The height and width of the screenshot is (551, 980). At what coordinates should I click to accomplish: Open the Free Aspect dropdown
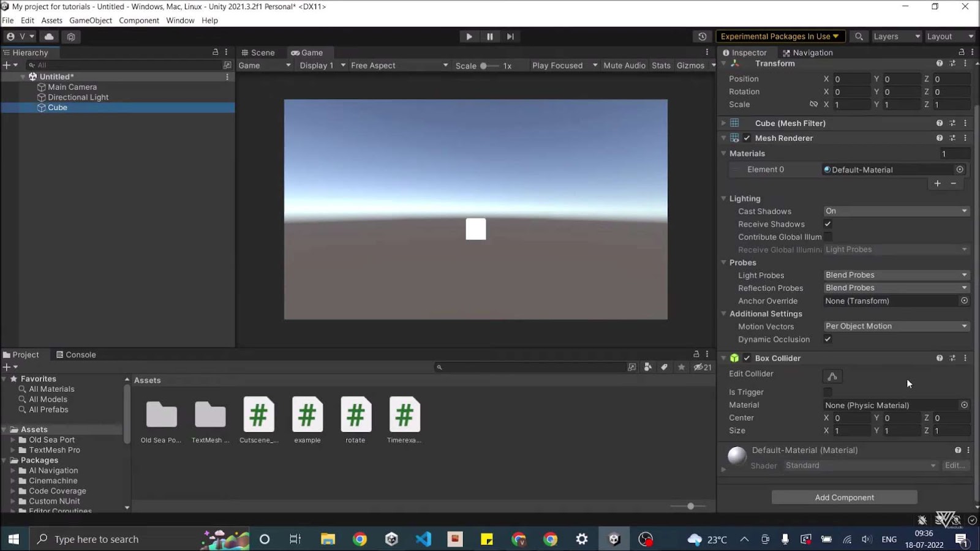click(x=399, y=66)
